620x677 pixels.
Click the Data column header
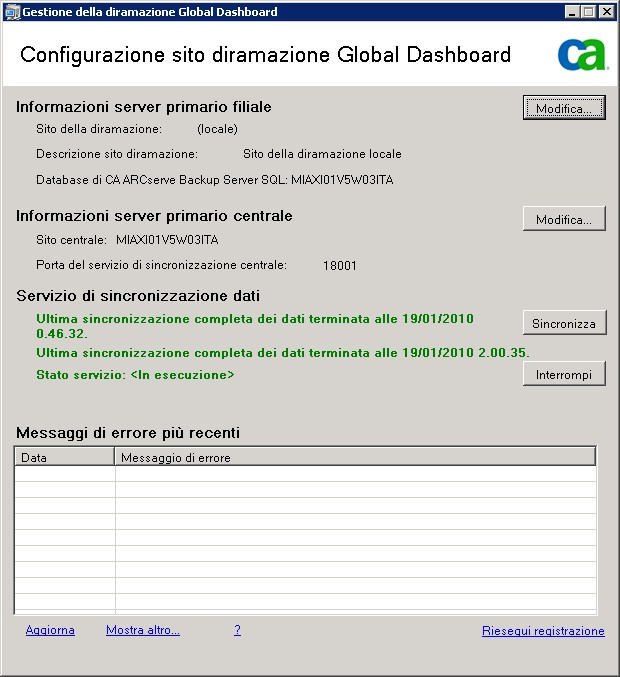[x=65, y=457]
